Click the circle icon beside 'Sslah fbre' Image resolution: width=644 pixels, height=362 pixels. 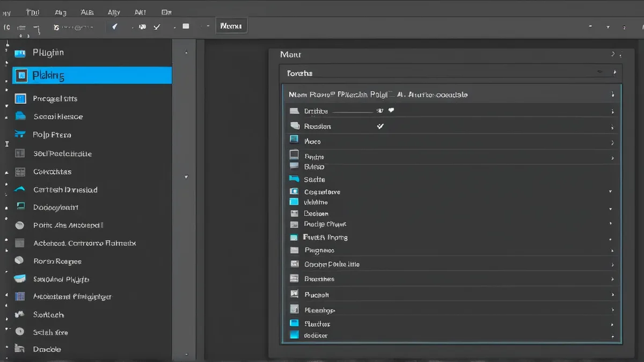[x=20, y=331]
